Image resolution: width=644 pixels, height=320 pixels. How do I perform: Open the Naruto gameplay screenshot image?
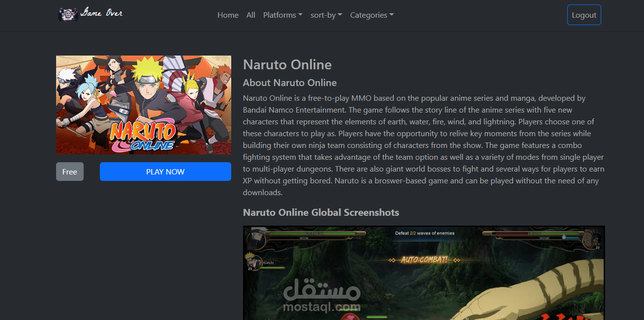click(x=424, y=273)
